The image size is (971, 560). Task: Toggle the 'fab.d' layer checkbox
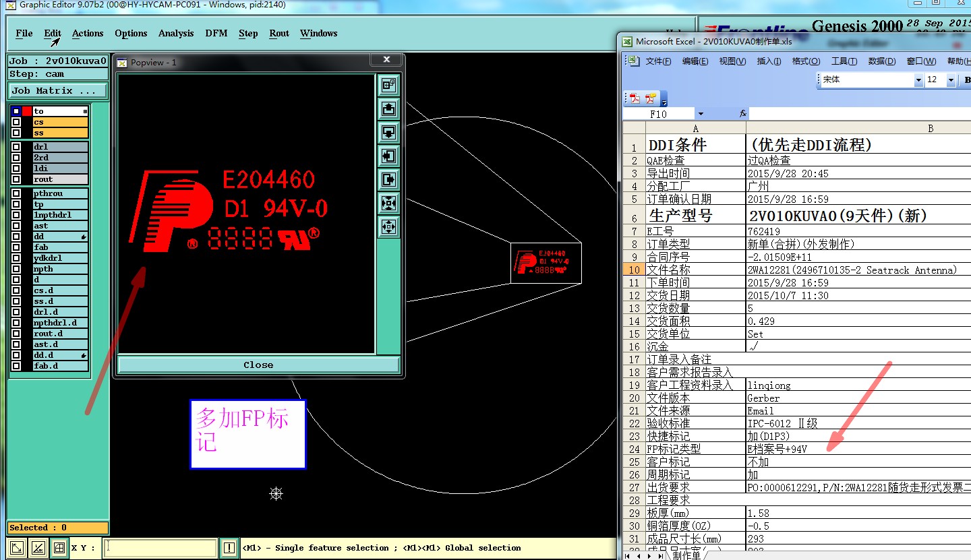coord(16,366)
